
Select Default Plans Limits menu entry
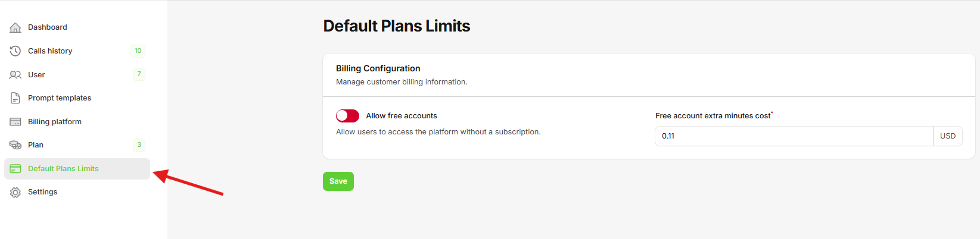[x=63, y=169]
